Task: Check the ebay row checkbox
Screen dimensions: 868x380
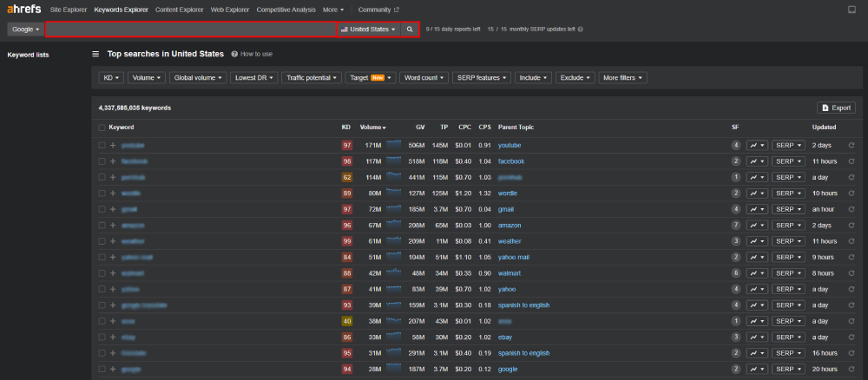Action: click(102, 337)
